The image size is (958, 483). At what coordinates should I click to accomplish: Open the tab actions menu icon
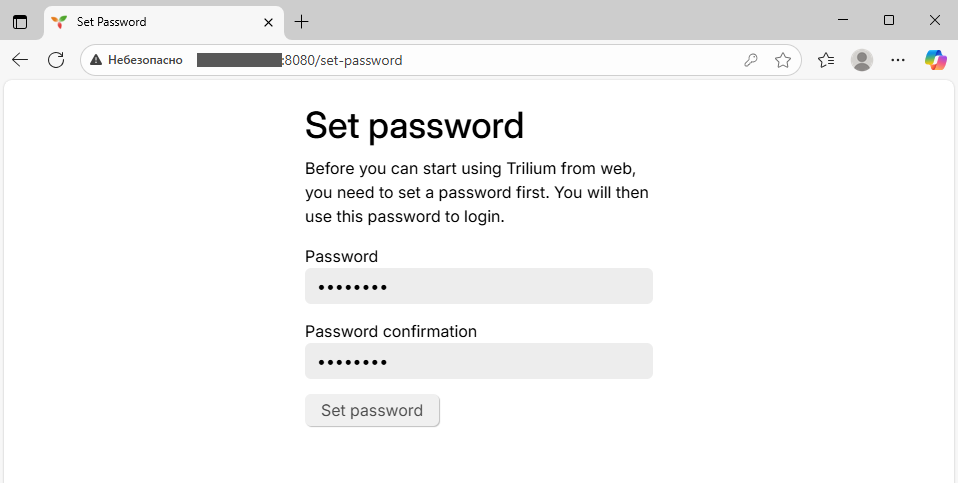[x=20, y=21]
